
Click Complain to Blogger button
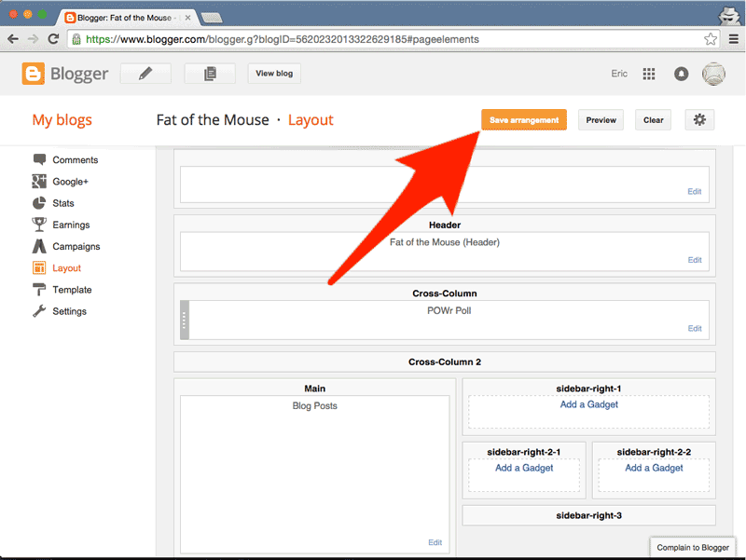tap(693, 547)
